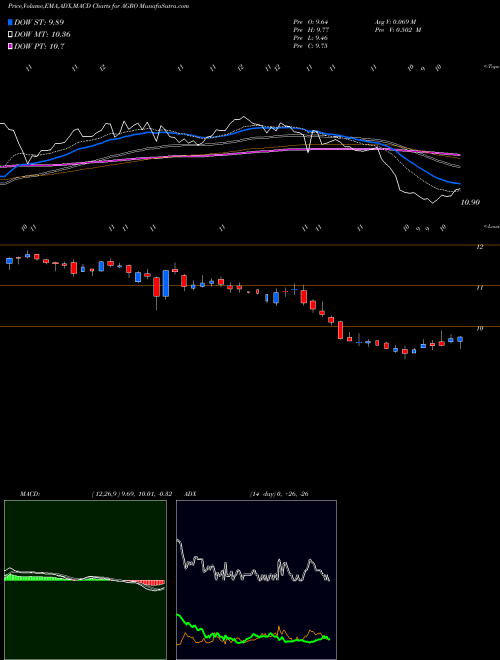This screenshot has width=500, height=660.
Task: Open the dark blue ADX indicator panel
Action: coord(256,580)
